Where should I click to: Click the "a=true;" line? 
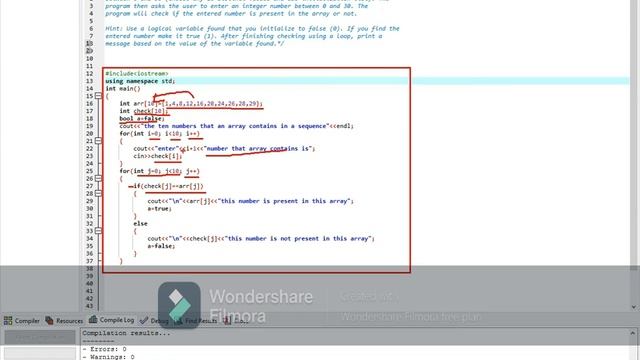click(159, 209)
